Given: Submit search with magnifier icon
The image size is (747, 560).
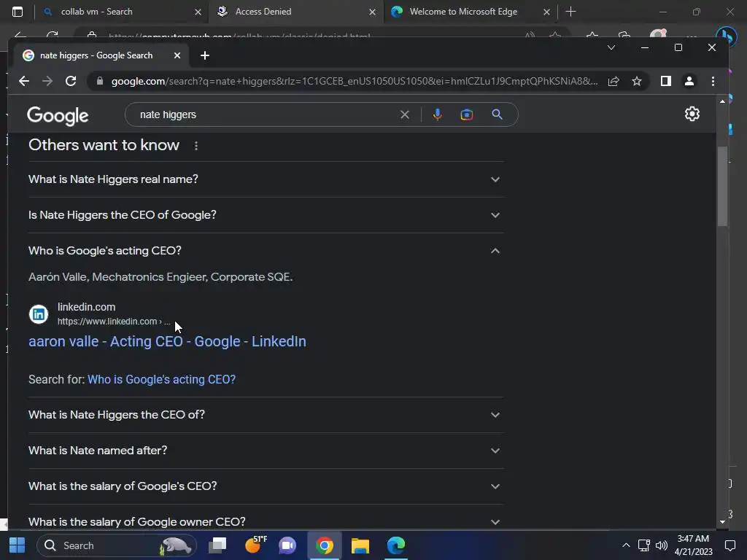Looking at the screenshot, I should 497,114.
